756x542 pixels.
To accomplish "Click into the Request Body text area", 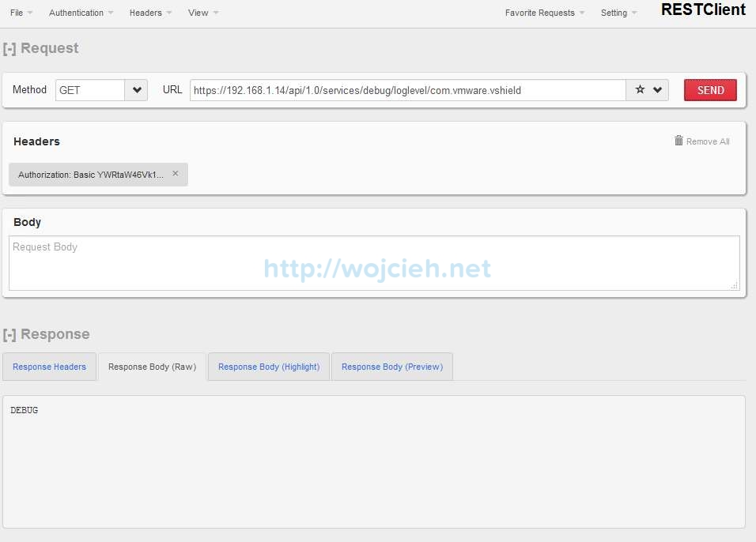I will click(x=374, y=263).
